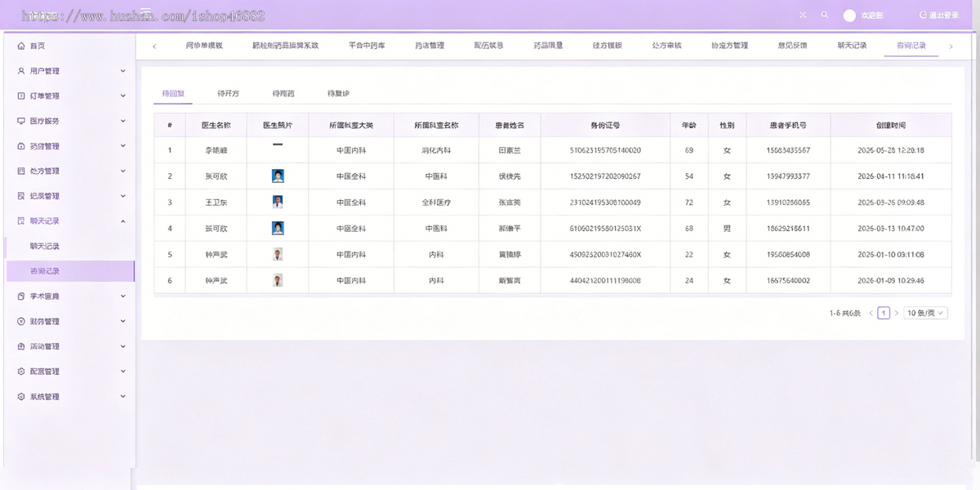Expand the 系统管理 menu chevron
Screen dimensions: 980x490
(x=122, y=397)
